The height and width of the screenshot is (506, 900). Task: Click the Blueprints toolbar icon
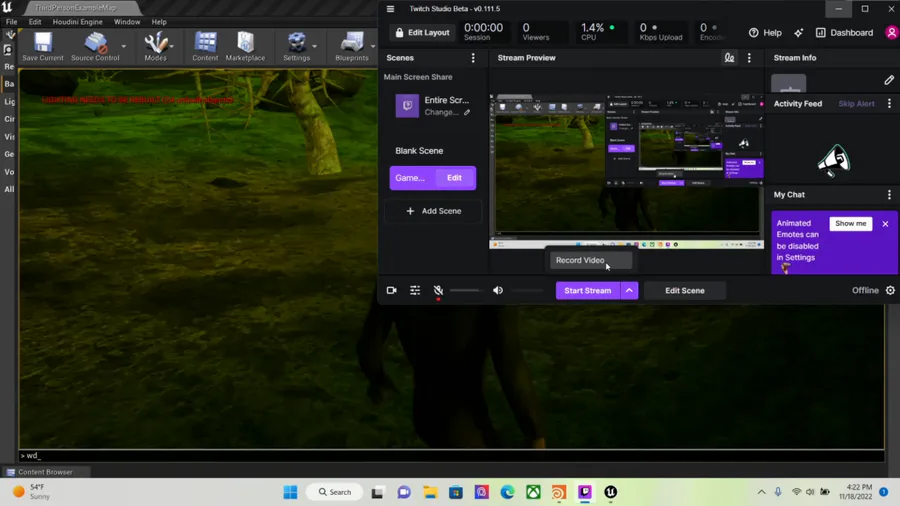[x=352, y=46]
